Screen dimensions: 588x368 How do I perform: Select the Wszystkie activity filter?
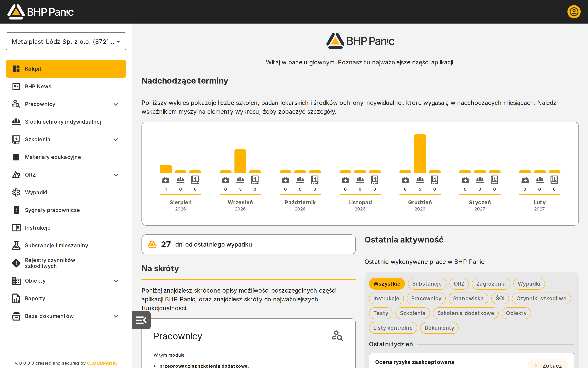[387, 284]
